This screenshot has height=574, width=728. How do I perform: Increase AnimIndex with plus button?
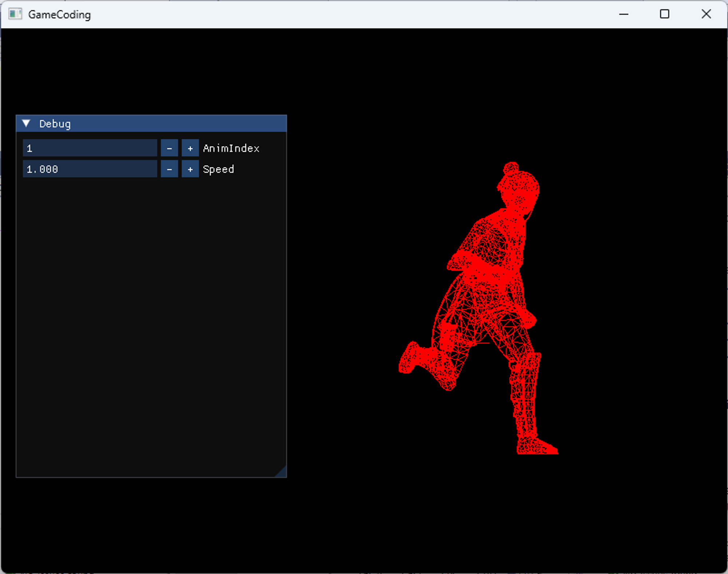[190, 148]
